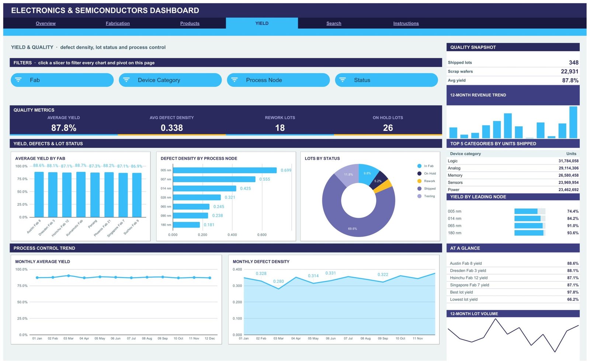
Task: Open the Status slicer
Action: 386,80
